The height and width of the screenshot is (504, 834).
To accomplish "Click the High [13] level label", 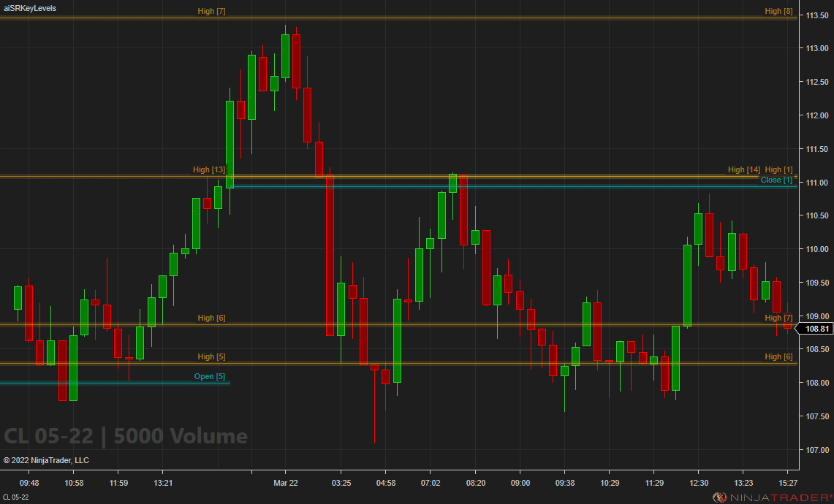I will (x=209, y=169).
